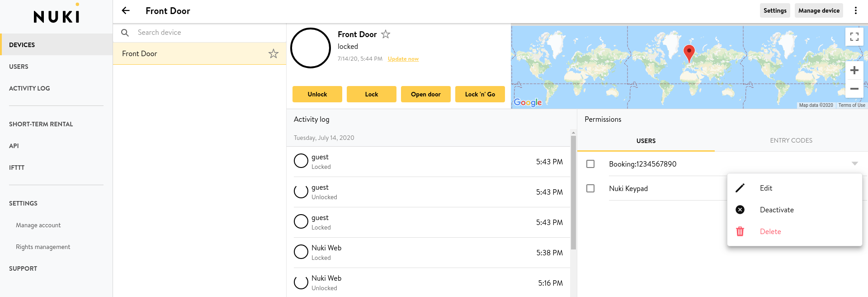Click the search magnifier icon
This screenshot has height=297, width=868.
tap(125, 33)
